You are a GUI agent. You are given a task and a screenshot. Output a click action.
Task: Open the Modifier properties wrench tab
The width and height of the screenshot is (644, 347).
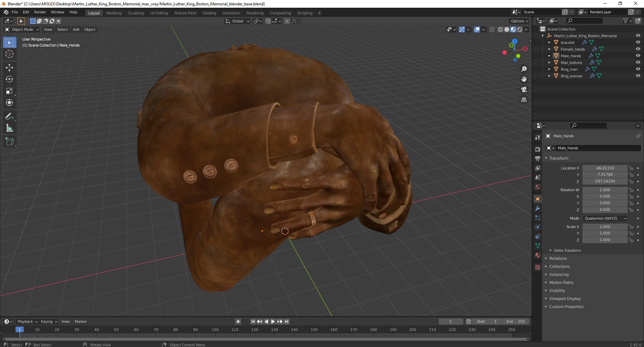click(x=538, y=208)
